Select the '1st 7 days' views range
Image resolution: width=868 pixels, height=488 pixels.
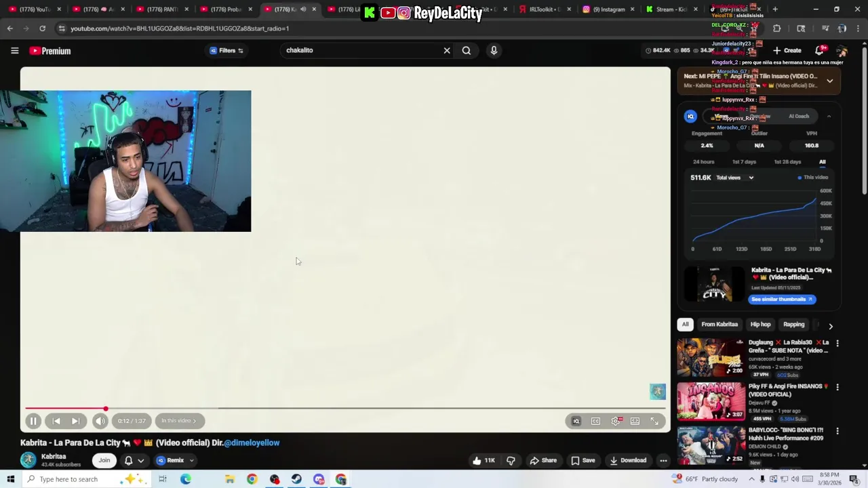tap(744, 162)
